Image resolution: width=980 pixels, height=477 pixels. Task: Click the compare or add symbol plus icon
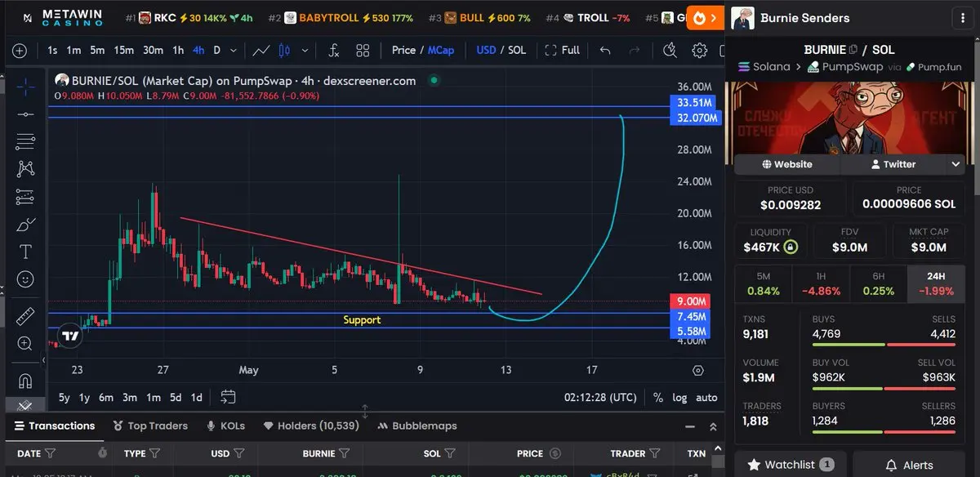tap(20, 51)
